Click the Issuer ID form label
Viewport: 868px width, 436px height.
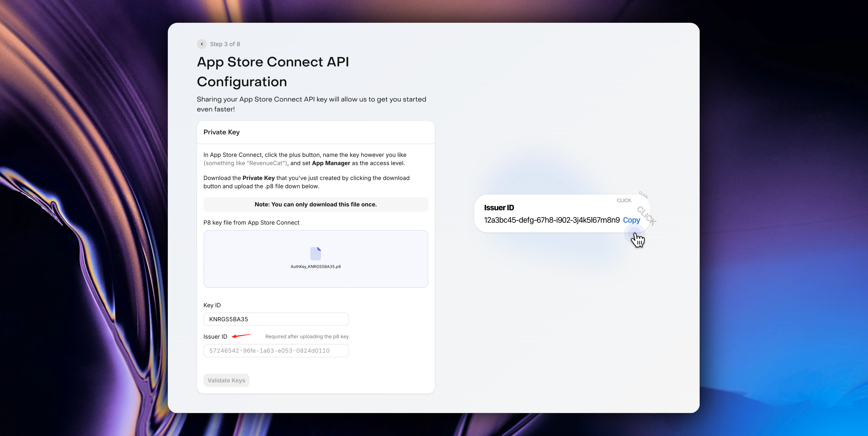pyautogui.click(x=215, y=337)
